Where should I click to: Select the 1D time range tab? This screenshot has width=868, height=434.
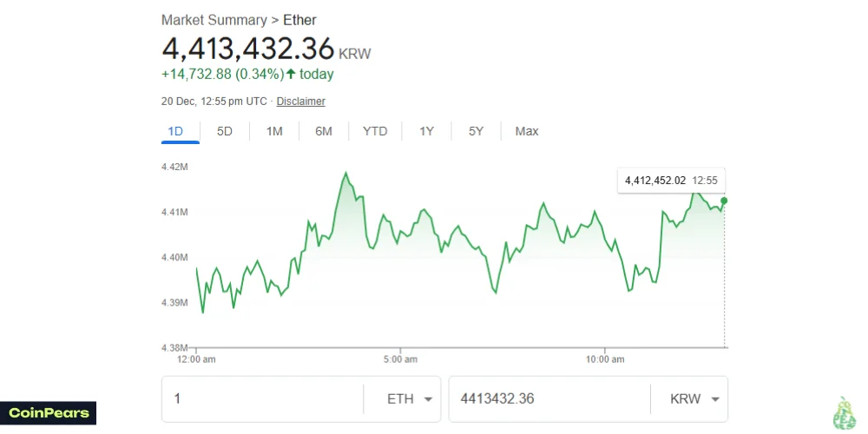(x=175, y=131)
